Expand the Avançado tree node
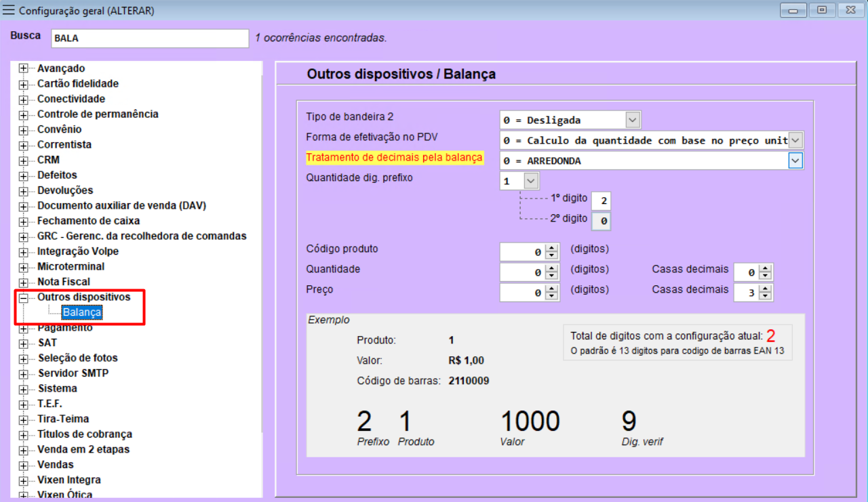868x502 pixels. 24,68
